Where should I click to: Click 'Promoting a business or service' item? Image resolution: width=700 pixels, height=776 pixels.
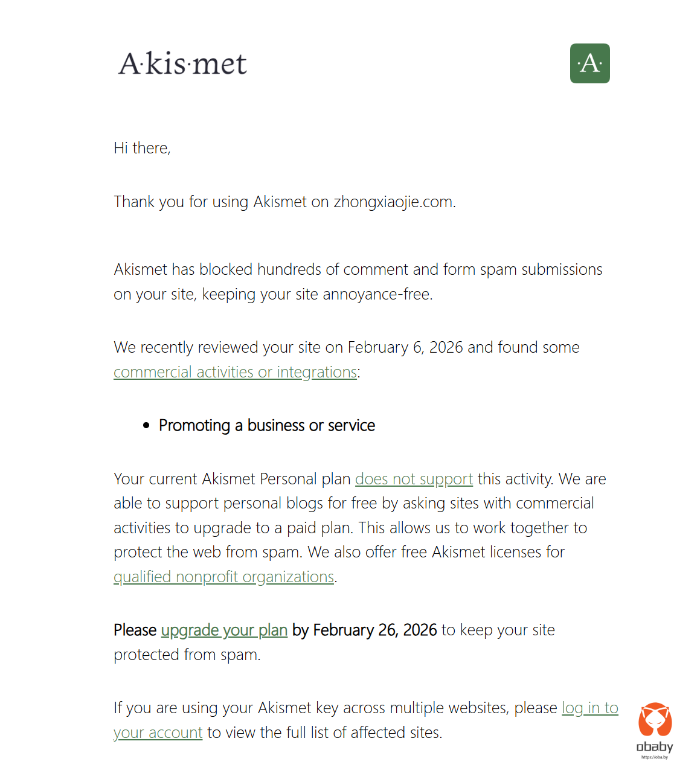click(x=266, y=426)
